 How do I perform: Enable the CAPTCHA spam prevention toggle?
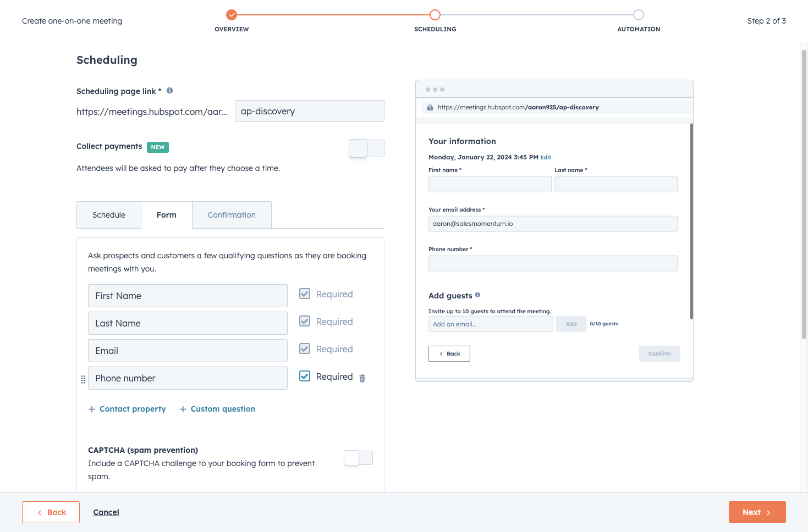pos(358,458)
